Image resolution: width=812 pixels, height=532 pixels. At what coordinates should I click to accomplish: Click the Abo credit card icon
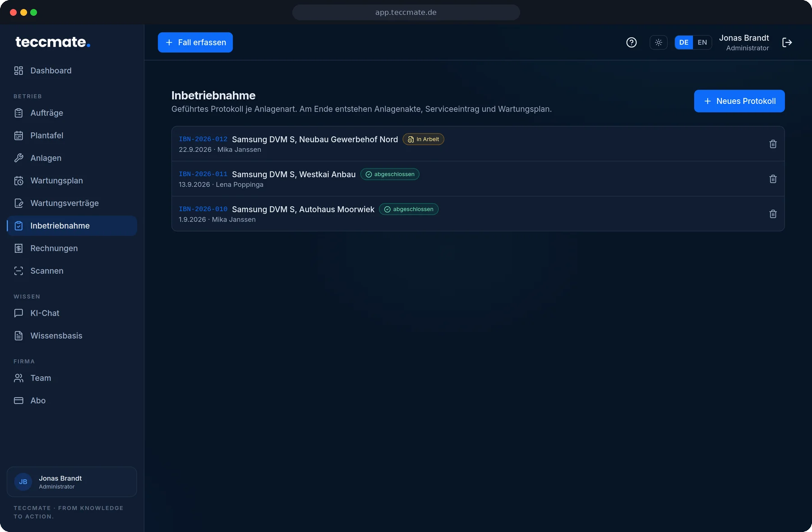18,401
